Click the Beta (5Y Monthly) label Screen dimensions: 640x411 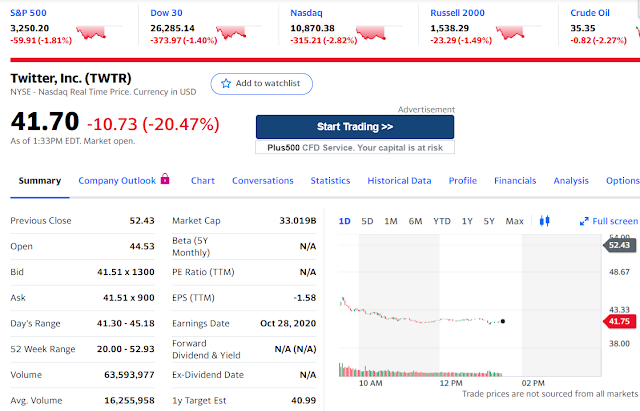coord(191,247)
